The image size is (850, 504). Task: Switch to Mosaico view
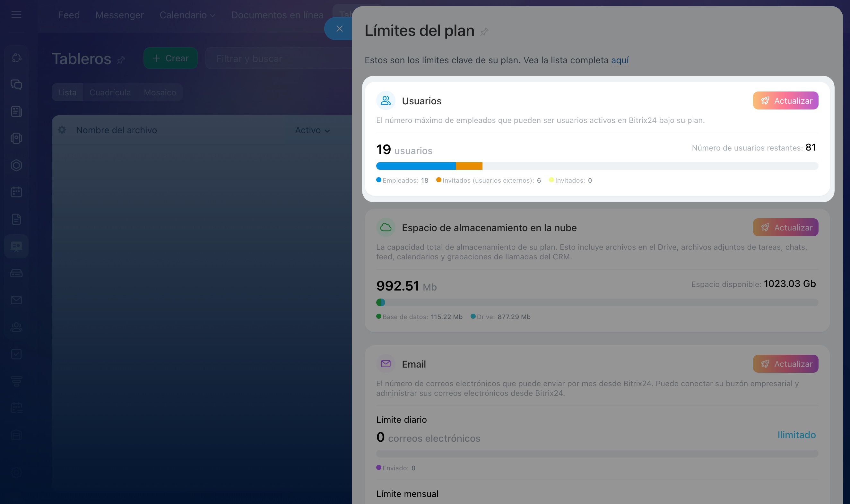(x=160, y=92)
